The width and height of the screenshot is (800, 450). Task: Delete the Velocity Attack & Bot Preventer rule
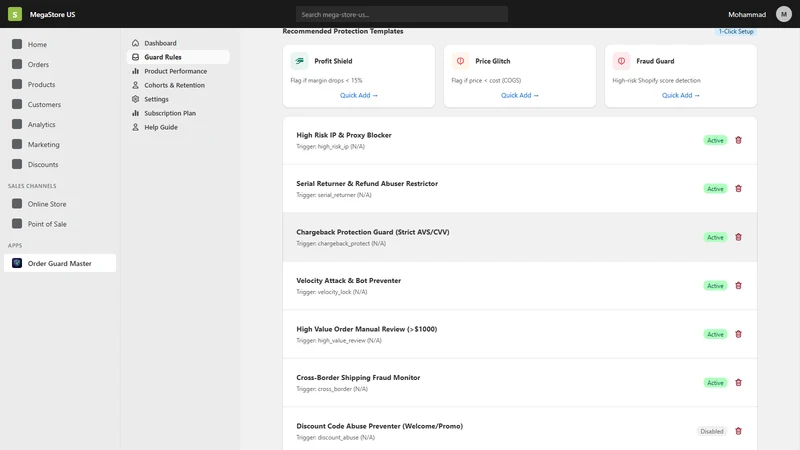point(738,286)
